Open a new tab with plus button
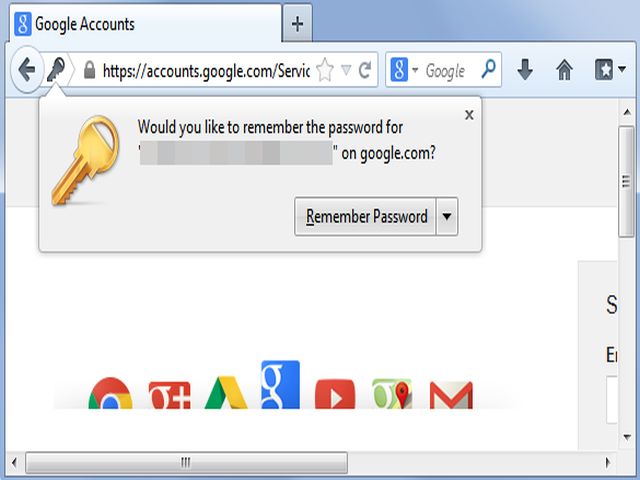Viewport: 640px width, 480px height. pyautogui.click(x=298, y=24)
